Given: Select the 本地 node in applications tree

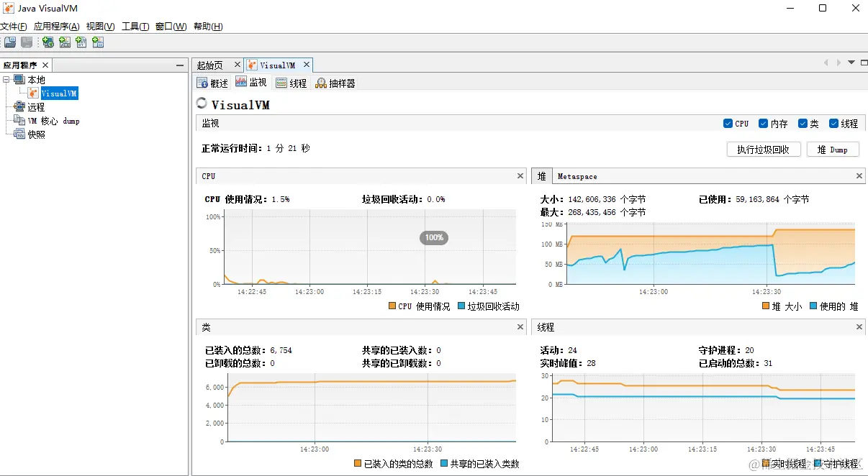Looking at the screenshot, I should tap(36, 80).
